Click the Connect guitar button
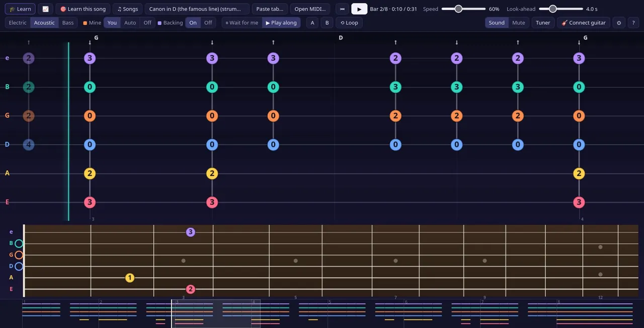Screen dimensions: 644x328 (584, 23)
